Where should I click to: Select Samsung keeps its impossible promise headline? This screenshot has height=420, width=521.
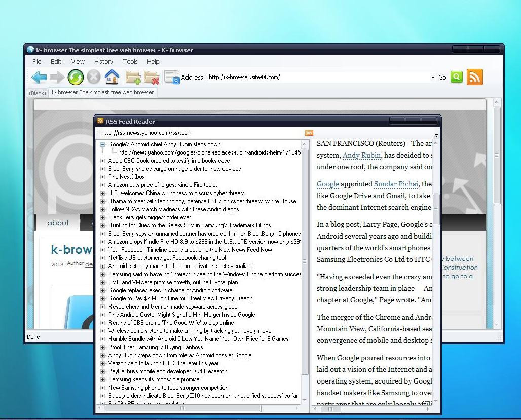pyautogui.click(x=154, y=379)
